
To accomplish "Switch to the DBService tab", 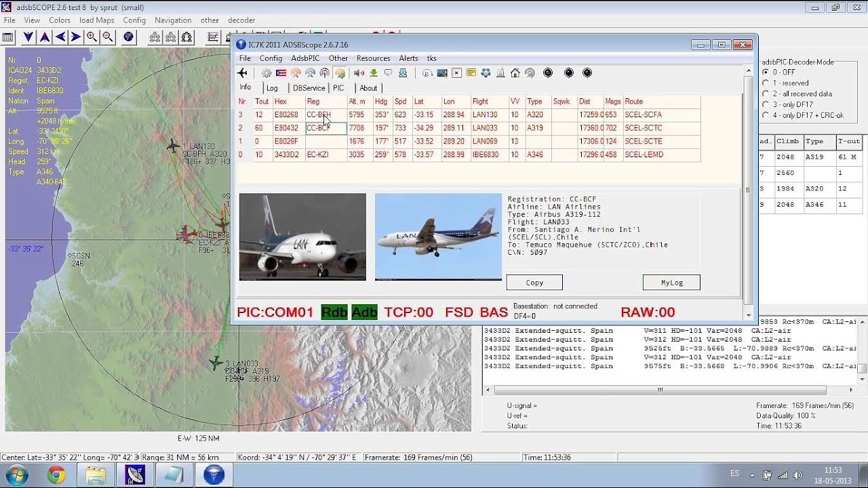I will tap(309, 88).
